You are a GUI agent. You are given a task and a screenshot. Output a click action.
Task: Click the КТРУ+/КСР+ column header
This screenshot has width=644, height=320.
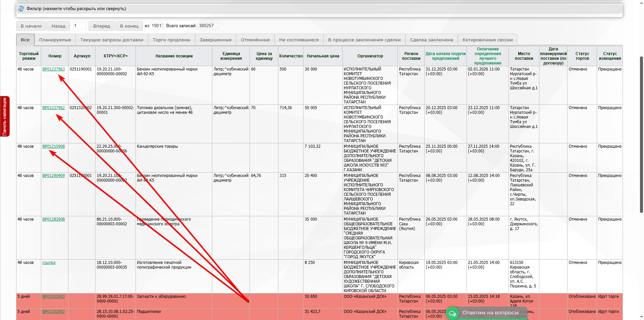click(116, 56)
